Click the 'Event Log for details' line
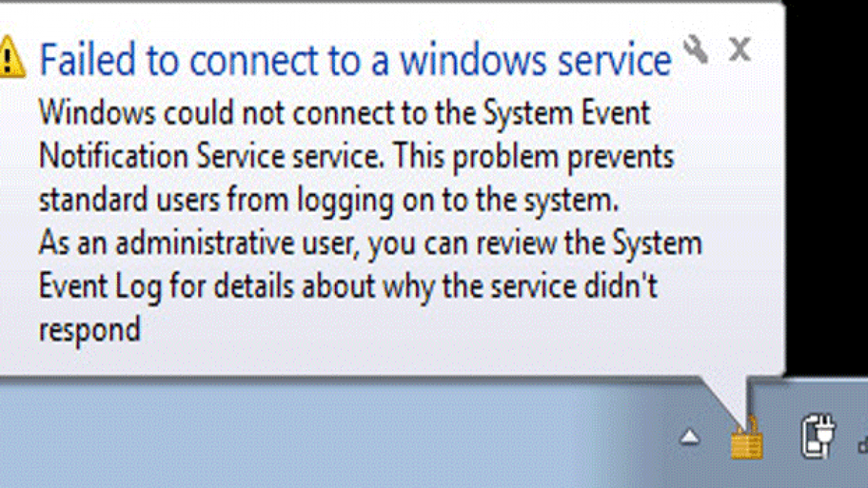868x488 pixels. tap(348, 288)
